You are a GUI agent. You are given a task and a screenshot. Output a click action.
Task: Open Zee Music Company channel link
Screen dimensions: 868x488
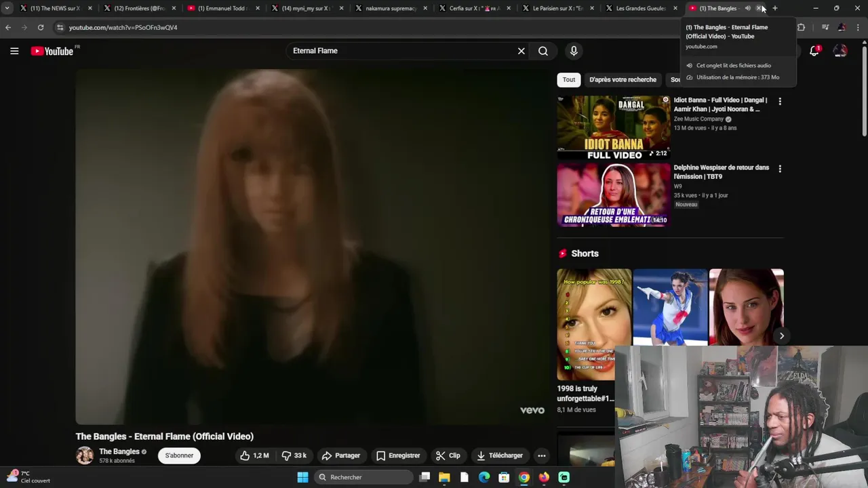(698, 119)
